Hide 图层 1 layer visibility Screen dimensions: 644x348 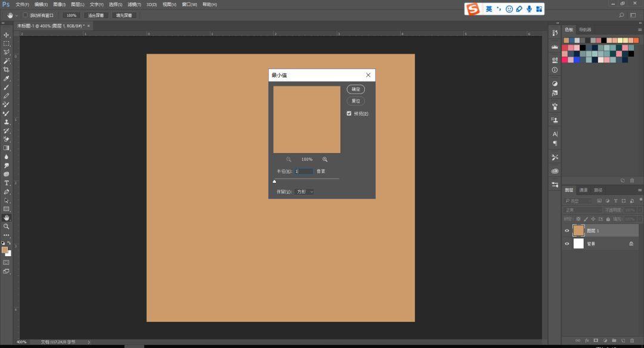[567, 231]
